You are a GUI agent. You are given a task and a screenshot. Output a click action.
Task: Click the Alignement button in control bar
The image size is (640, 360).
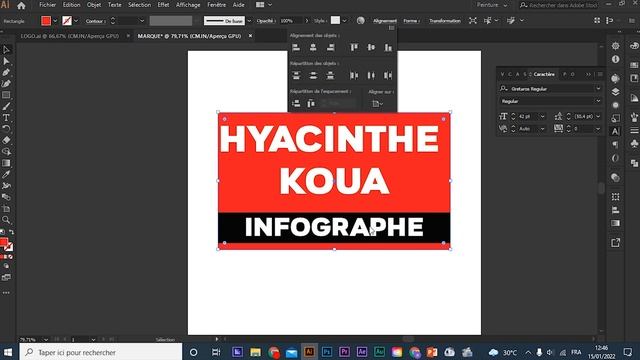[384, 21]
